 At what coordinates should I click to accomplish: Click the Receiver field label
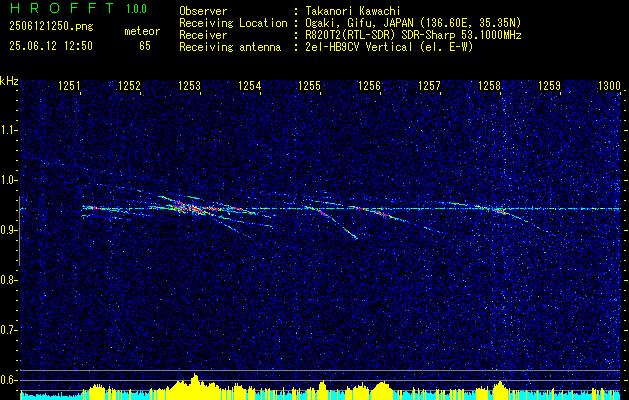[x=203, y=35]
